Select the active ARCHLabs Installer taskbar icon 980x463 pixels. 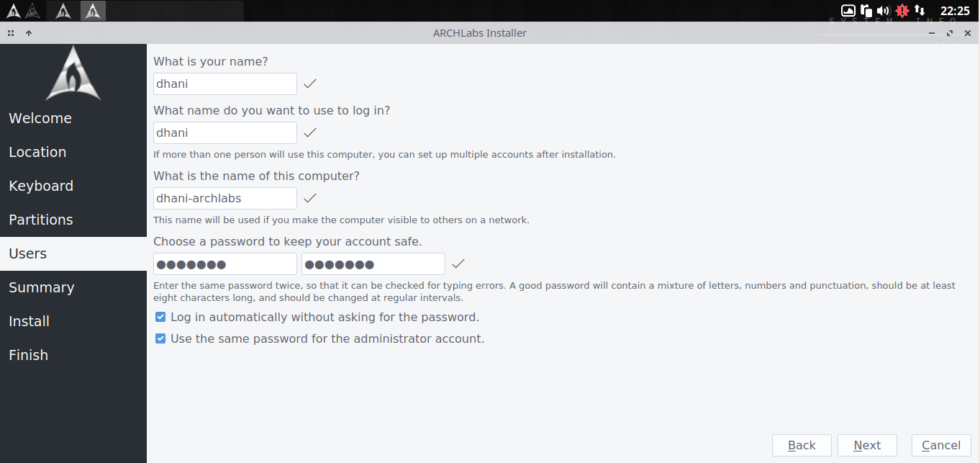coord(93,11)
